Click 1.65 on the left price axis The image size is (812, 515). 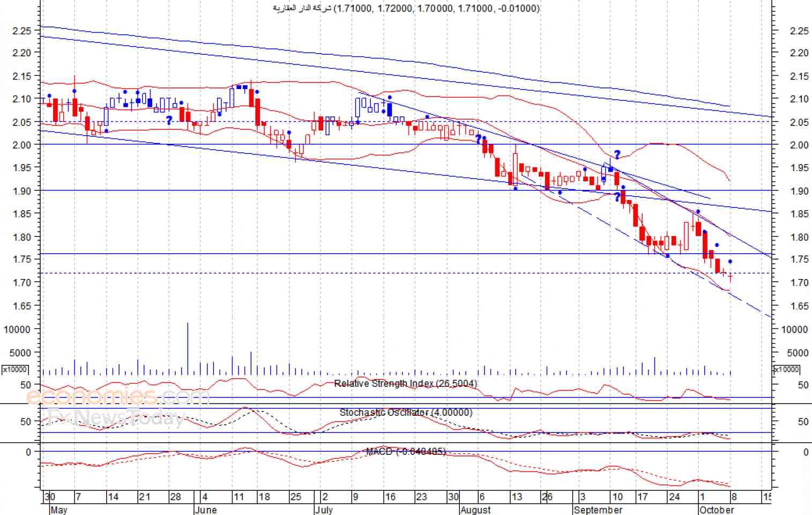[x=22, y=306]
